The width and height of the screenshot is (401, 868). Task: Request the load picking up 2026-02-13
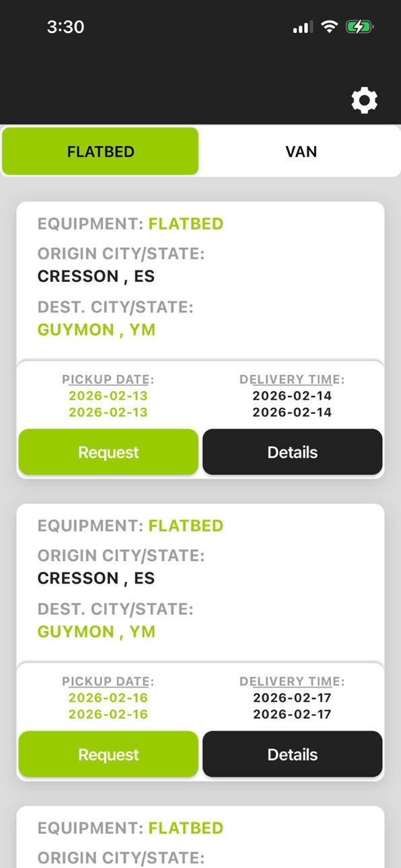108,452
